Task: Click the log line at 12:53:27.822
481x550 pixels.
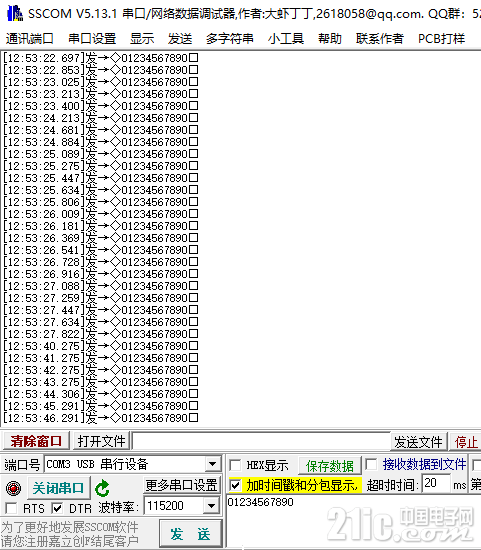Action: tap(101, 334)
